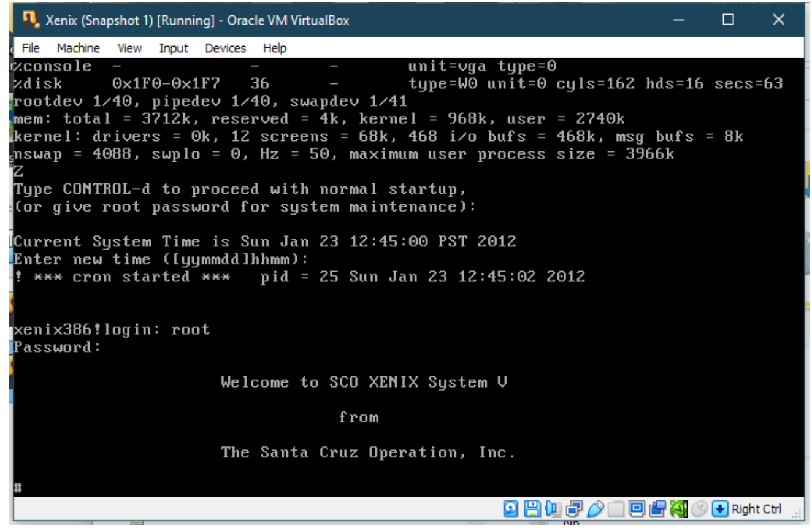Click the hard disk activity status icon
812x531 pixels.
pyautogui.click(x=510, y=509)
